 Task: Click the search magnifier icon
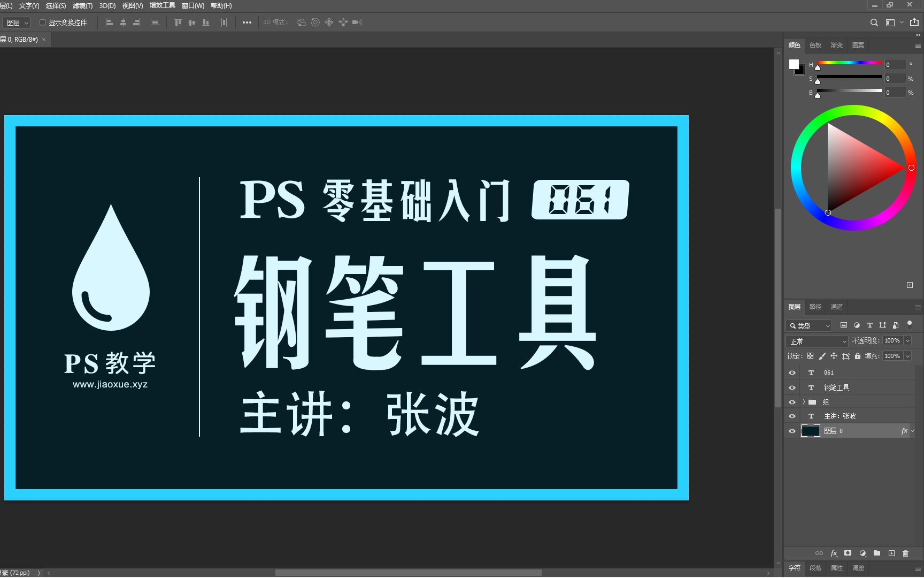tap(874, 22)
